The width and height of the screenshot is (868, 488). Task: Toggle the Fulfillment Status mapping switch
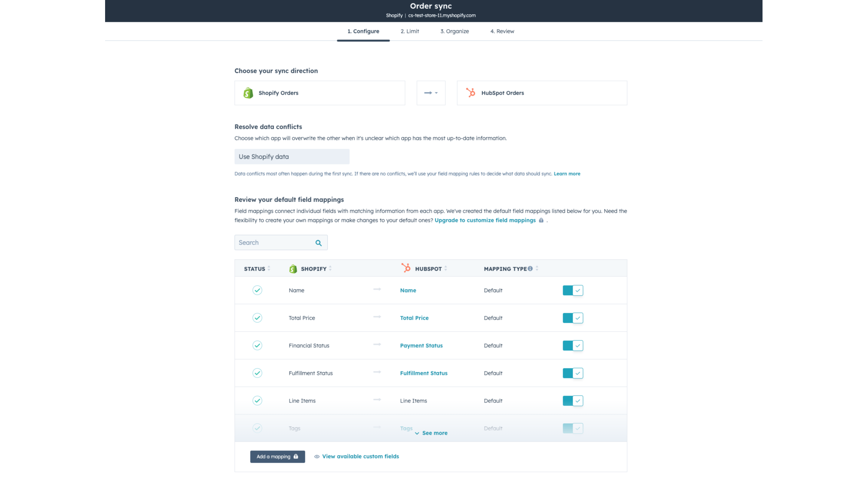573,373
